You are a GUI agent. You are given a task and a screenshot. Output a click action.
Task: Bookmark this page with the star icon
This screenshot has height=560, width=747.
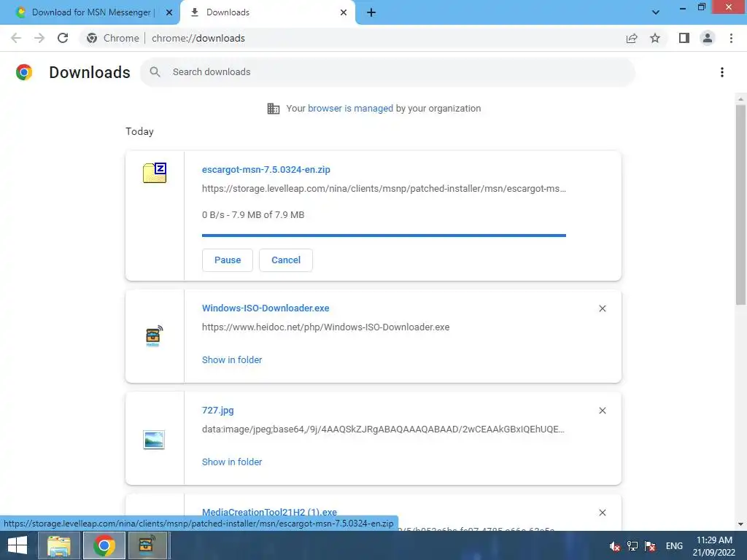[655, 38]
